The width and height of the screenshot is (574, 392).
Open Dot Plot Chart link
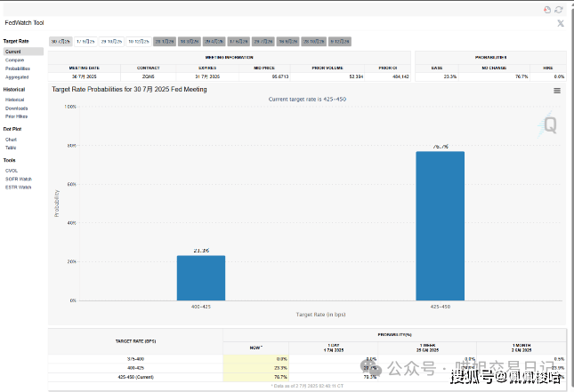click(11, 140)
